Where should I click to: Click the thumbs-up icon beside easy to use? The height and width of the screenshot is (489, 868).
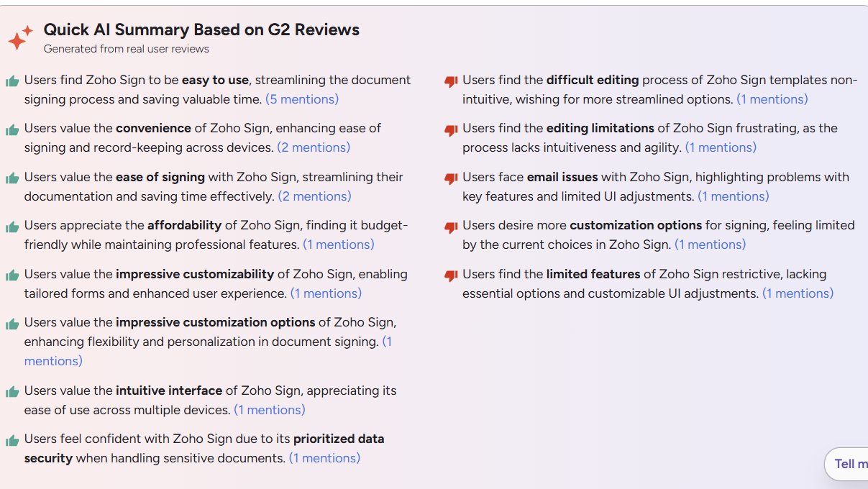click(12, 81)
